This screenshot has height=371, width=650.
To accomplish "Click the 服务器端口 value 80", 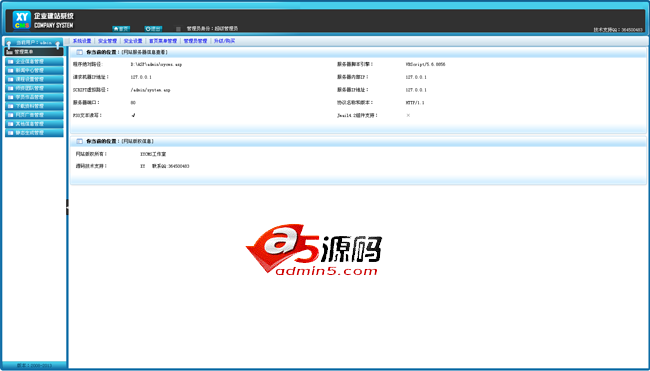I will [133, 103].
